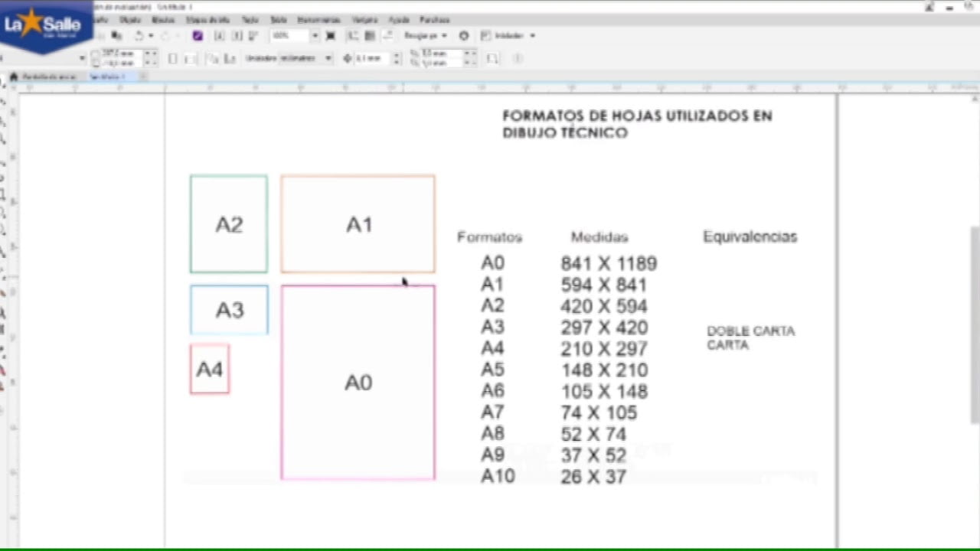Click the Export icon in the toolbar
This screenshot has width=980, height=551.
point(237,36)
